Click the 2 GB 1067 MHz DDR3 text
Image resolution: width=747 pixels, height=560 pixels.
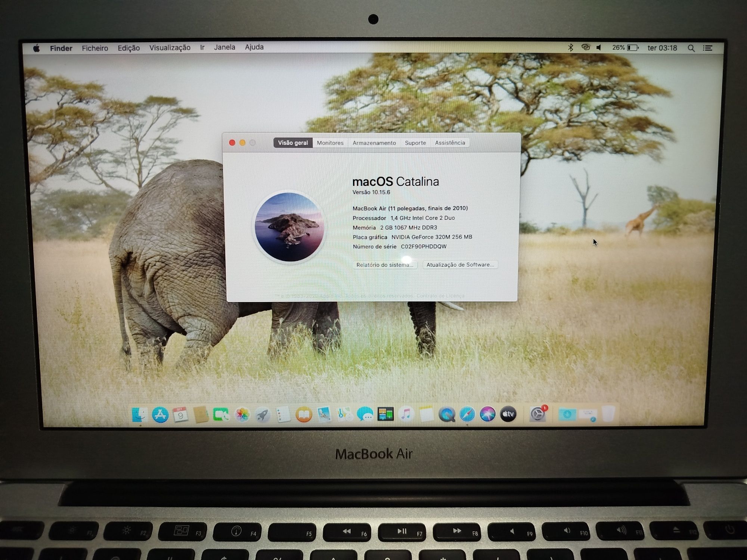tap(409, 227)
